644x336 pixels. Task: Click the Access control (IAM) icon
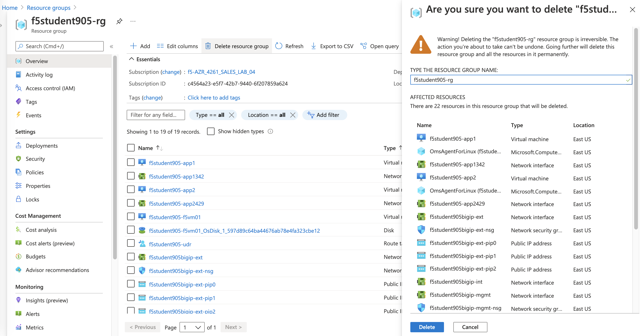coord(18,88)
